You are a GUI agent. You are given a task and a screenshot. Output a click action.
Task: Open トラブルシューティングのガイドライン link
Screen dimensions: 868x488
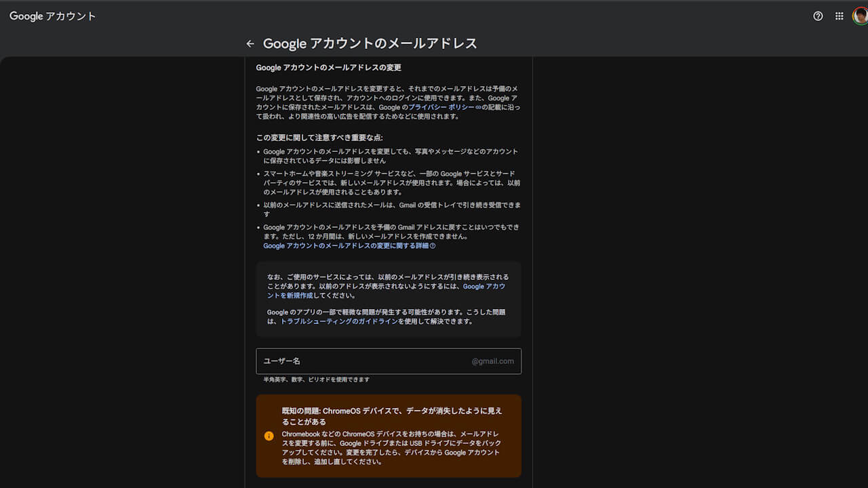pos(339,321)
